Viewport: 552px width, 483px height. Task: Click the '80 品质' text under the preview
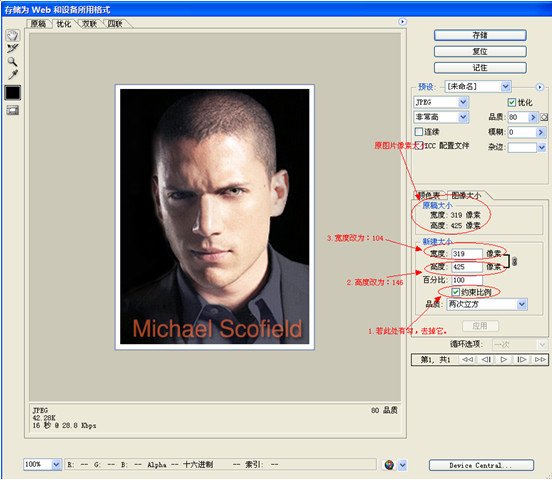point(384,410)
